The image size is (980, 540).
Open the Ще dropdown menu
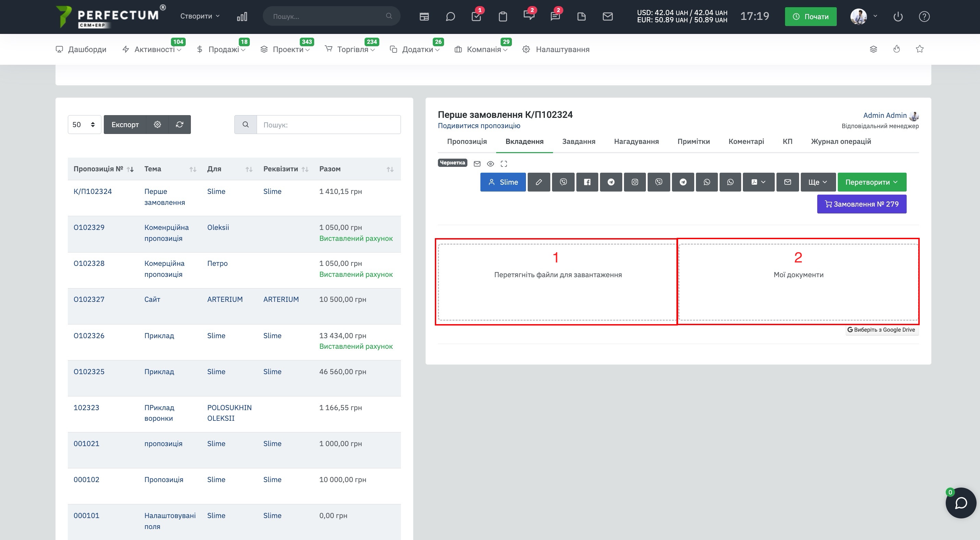click(x=818, y=182)
